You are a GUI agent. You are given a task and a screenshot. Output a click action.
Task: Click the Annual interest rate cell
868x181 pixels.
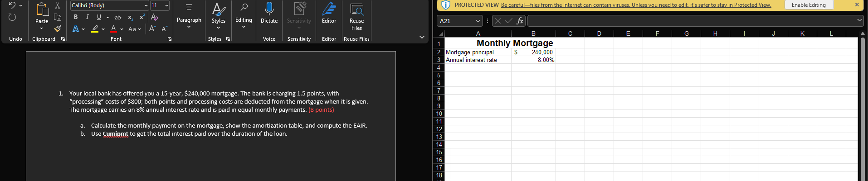pyautogui.click(x=478, y=60)
